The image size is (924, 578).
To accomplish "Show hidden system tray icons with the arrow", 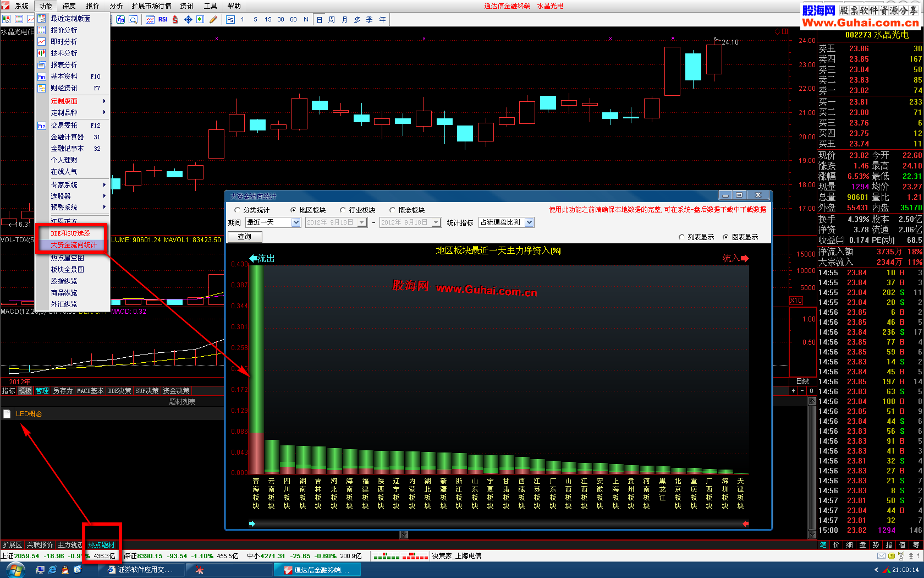I will click(876, 570).
